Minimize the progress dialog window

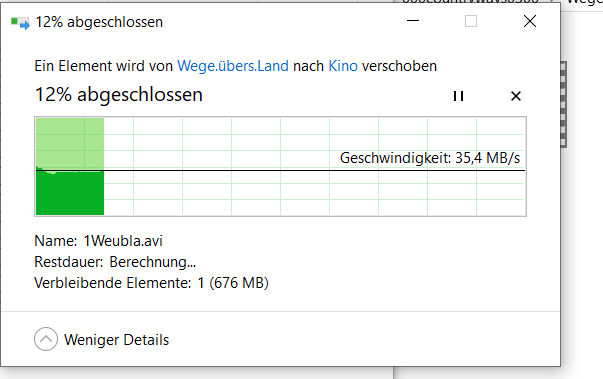tap(413, 21)
